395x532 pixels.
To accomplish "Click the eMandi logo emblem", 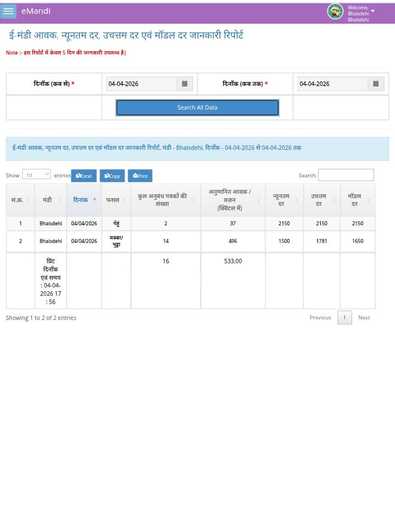I will coord(334,12).
